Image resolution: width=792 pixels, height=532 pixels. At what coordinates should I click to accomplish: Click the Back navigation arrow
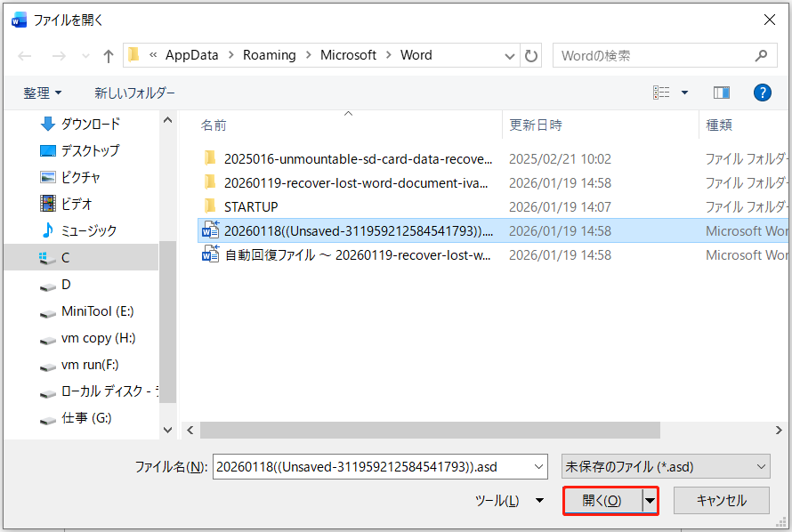click(x=25, y=55)
